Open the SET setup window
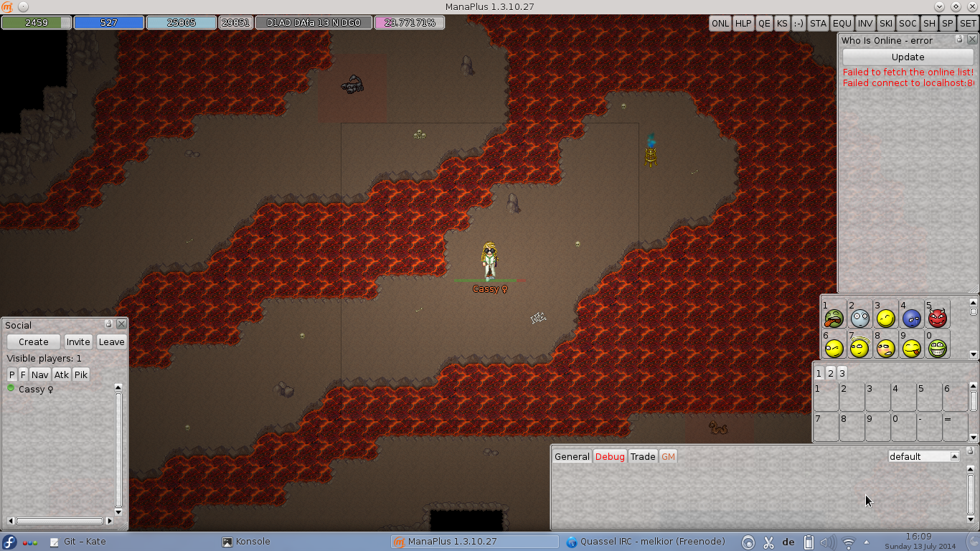The image size is (980, 551). pos(968,23)
